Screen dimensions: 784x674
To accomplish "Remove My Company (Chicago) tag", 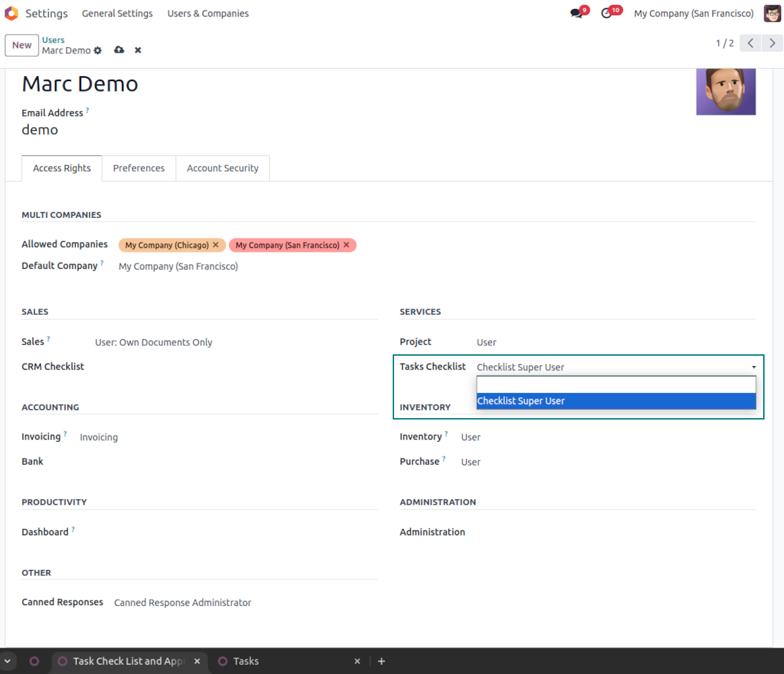I will [216, 245].
